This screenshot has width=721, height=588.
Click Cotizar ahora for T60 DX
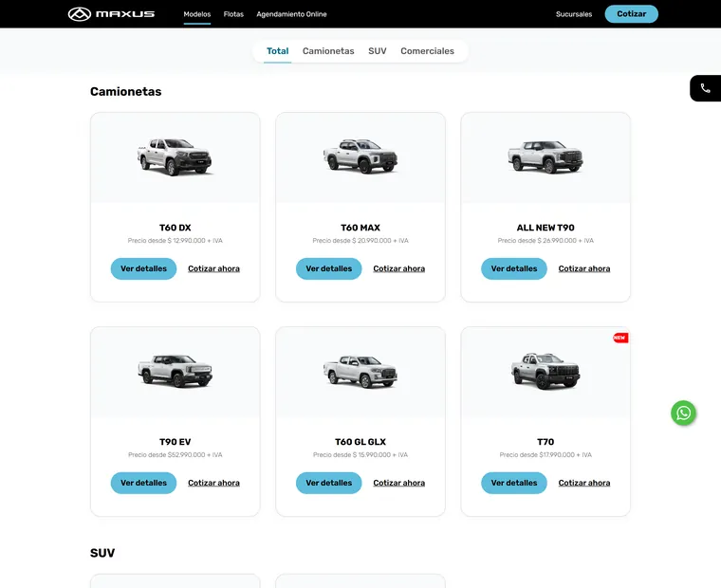coord(213,269)
